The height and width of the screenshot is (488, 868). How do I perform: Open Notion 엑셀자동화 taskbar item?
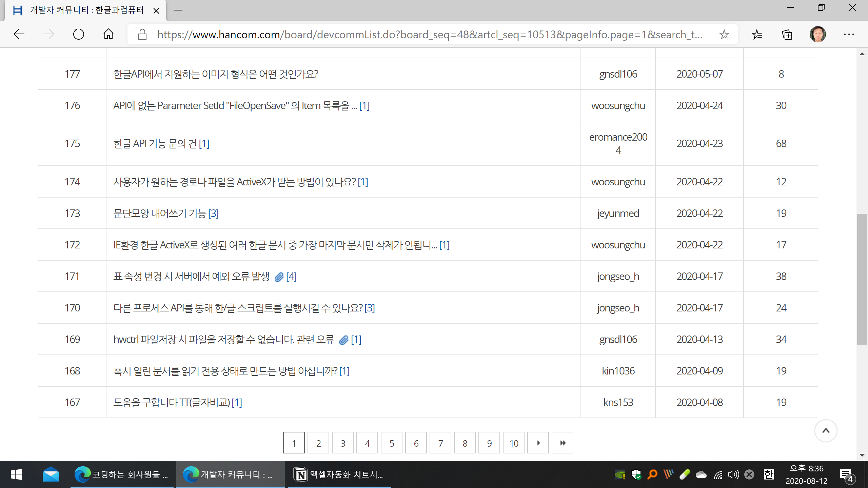339,474
